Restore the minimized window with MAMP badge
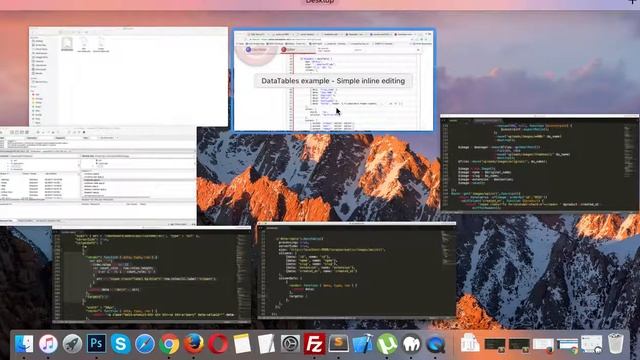 592,345
